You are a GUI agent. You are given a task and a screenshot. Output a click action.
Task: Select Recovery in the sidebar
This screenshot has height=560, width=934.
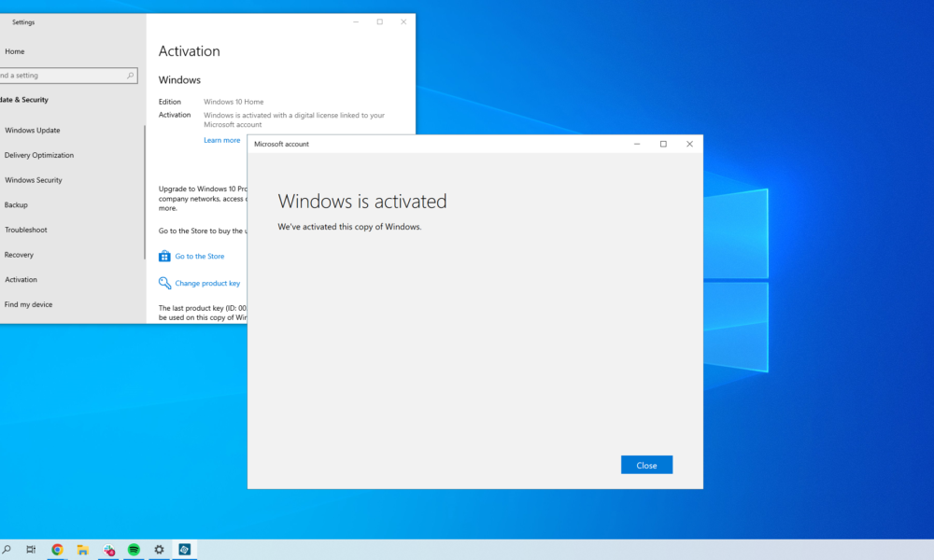click(20, 254)
